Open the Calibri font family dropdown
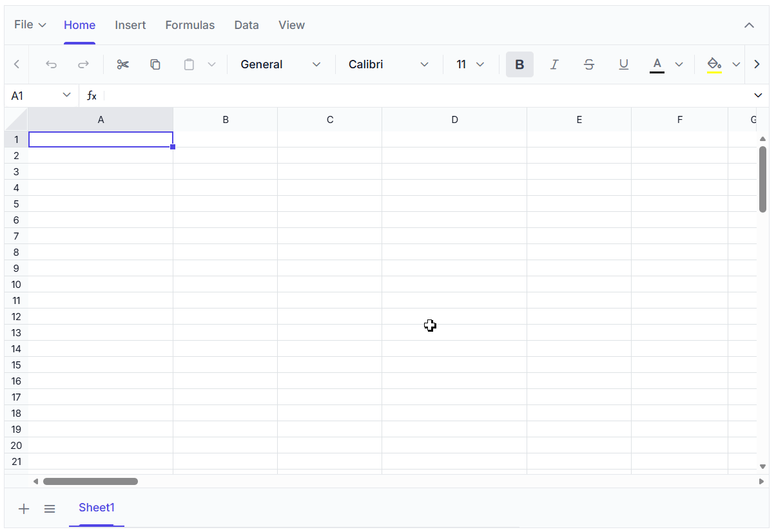 pyautogui.click(x=389, y=64)
